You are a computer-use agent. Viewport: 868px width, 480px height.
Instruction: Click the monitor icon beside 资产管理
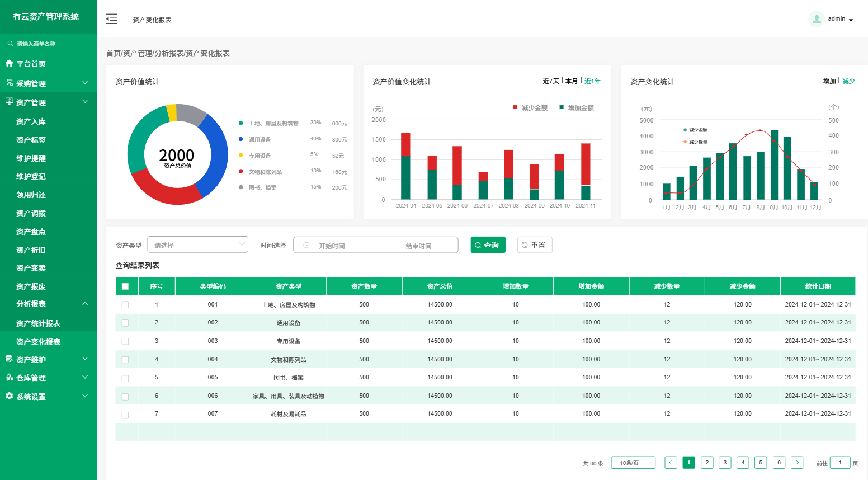point(9,102)
